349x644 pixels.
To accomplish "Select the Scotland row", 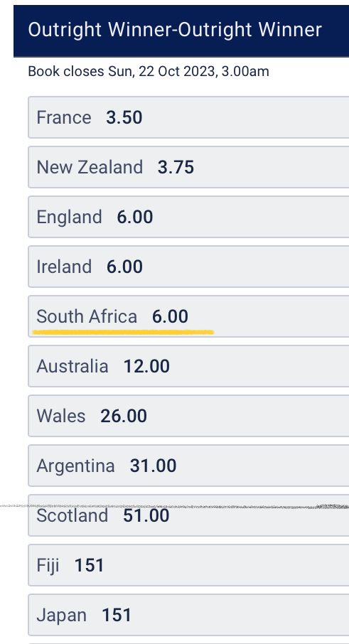I will [x=188, y=515].
